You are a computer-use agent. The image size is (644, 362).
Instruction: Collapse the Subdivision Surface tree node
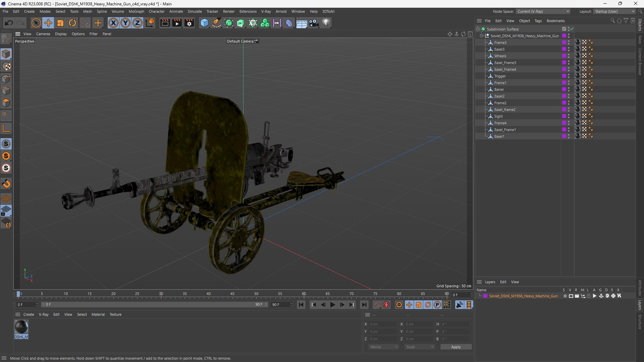coord(478,29)
